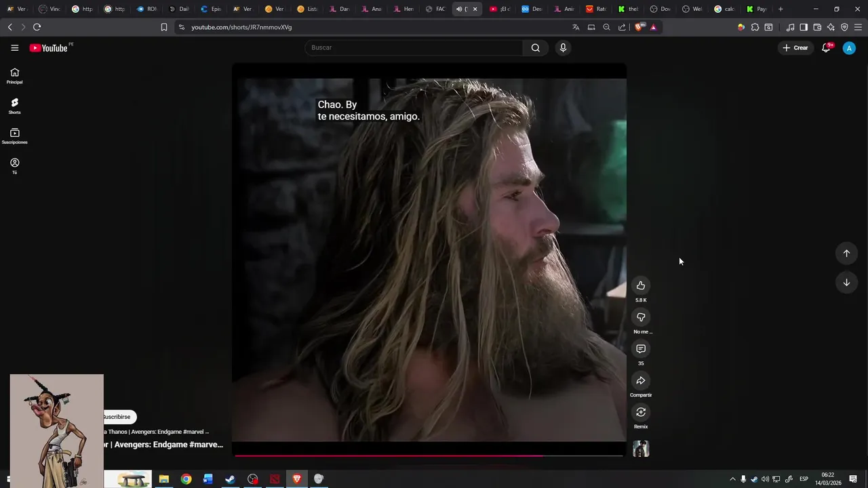Start voice search with the microphone
The width and height of the screenshot is (868, 488).
pyautogui.click(x=563, y=47)
